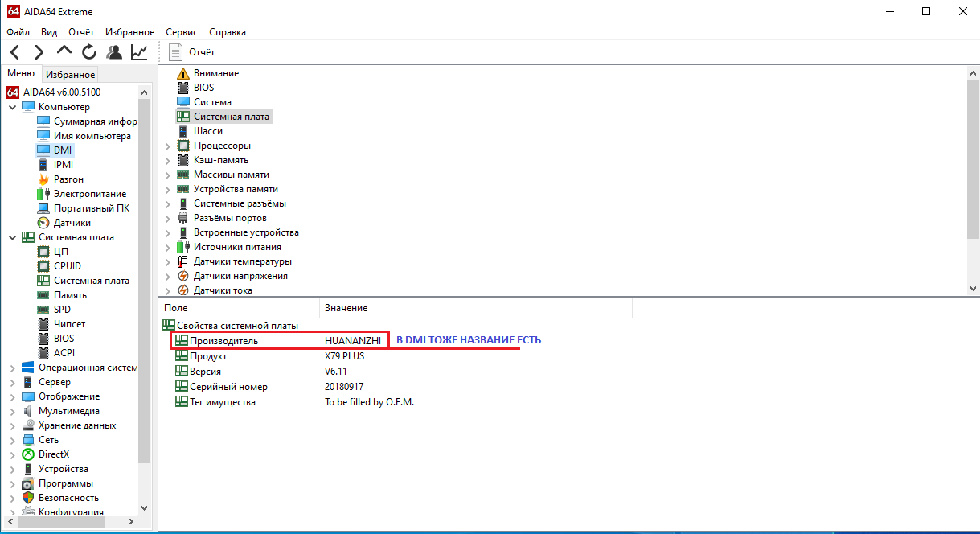
Task: Click the Портативный ПК laptop icon
Action: tap(43, 208)
